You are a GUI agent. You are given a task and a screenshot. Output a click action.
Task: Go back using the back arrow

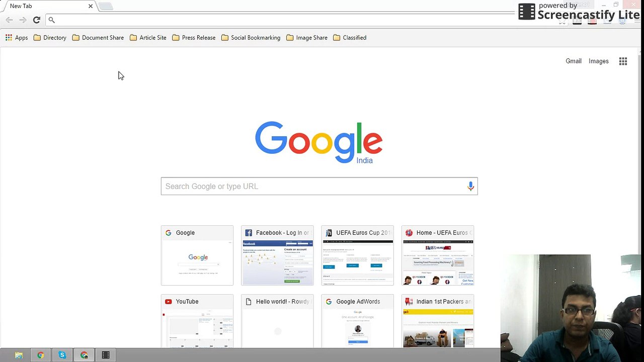tap(9, 20)
